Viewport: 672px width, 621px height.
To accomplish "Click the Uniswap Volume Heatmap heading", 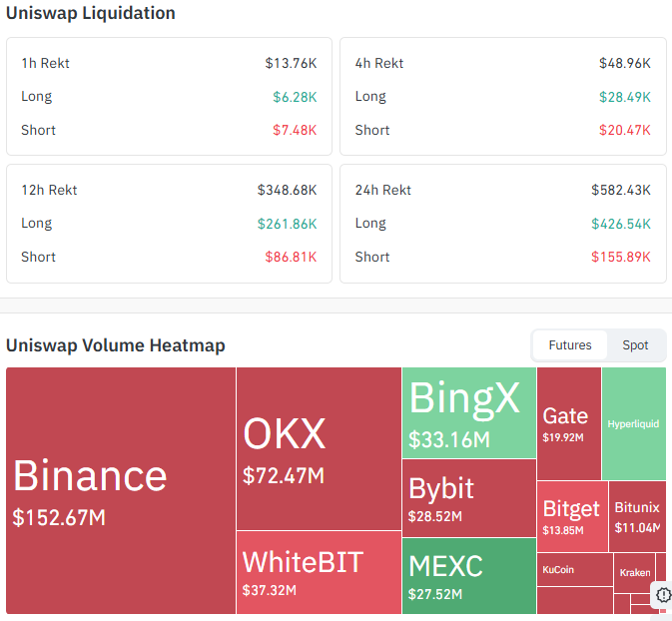I will (x=116, y=345).
